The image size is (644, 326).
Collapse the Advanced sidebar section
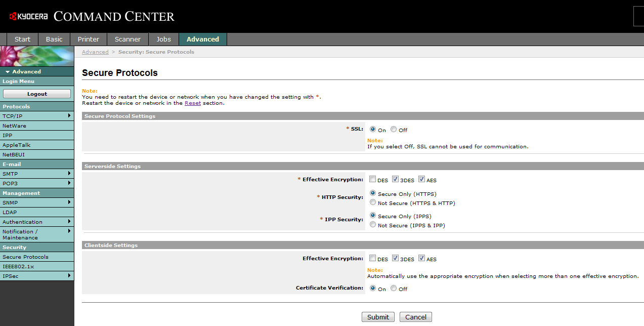pos(23,71)
